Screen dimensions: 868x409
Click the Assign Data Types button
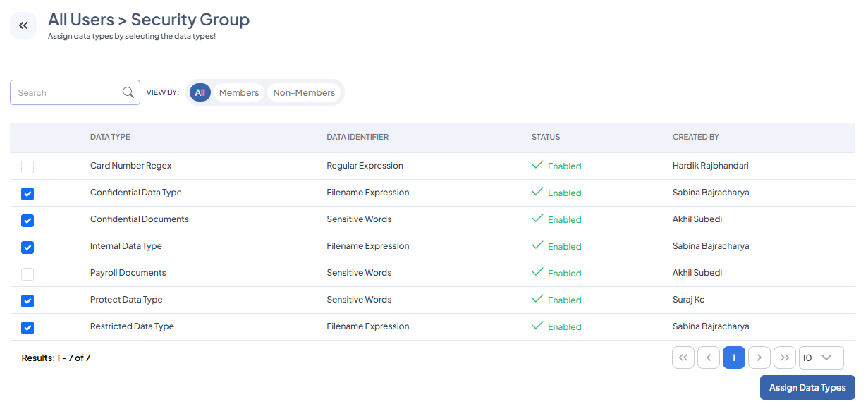click(x=807, y=387)
